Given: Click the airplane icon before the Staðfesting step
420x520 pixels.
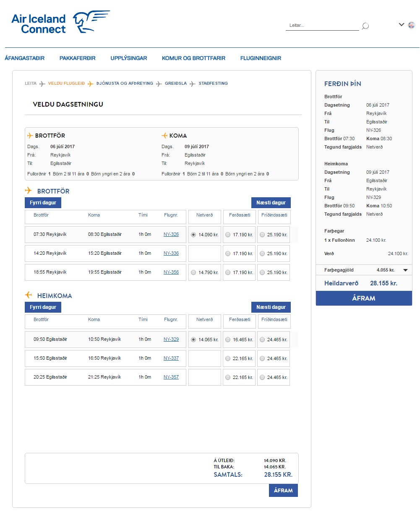Looking at the screenshot, I should click(193, 84).
